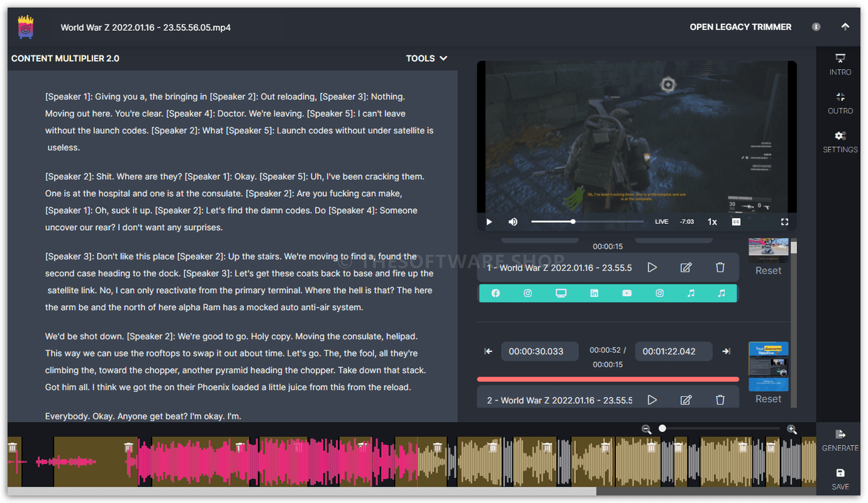The image size is (868, 503).
Task: Click the start time field 00:00:30.033
Action: (x=540, y=351)
